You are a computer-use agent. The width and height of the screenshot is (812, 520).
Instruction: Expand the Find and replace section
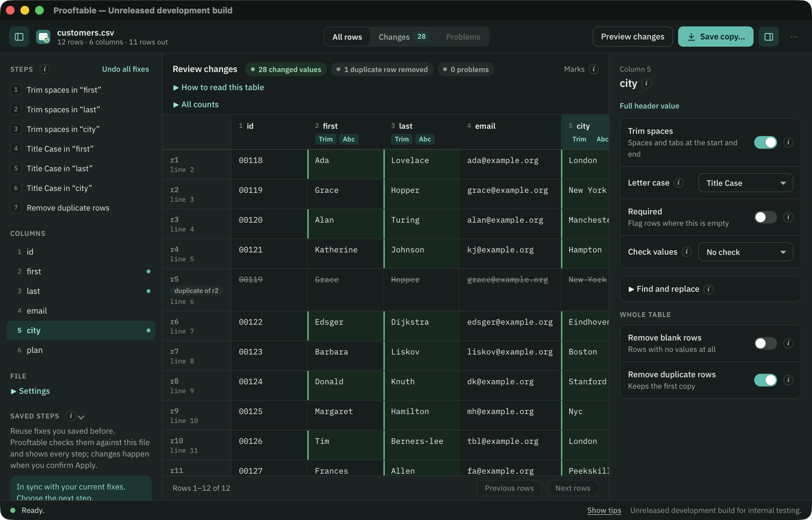[664, 289]
